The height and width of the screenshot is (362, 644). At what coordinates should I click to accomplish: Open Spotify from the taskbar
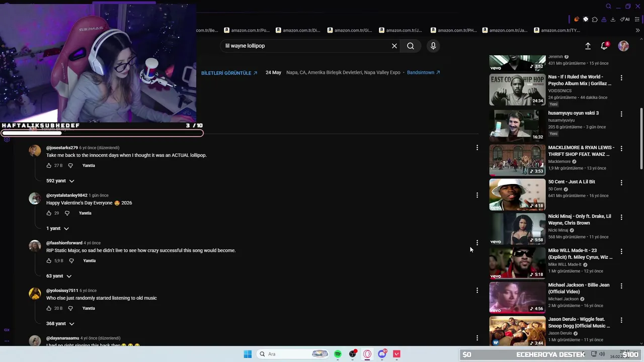[338, 354]
